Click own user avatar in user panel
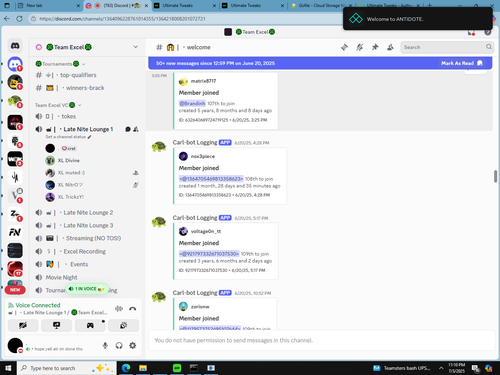500x375 pixels. click(x=15, y=345)
